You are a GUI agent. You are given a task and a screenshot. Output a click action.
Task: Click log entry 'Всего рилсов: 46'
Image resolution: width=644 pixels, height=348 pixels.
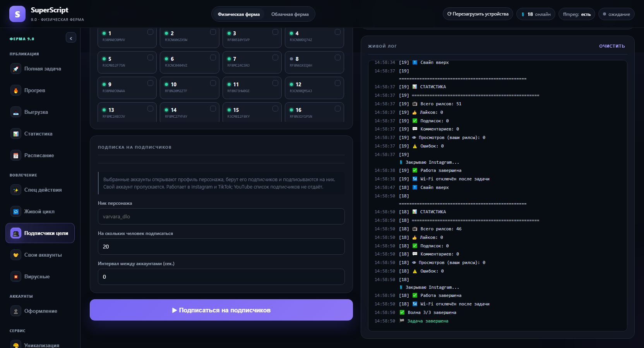click(x=441, y=229)
